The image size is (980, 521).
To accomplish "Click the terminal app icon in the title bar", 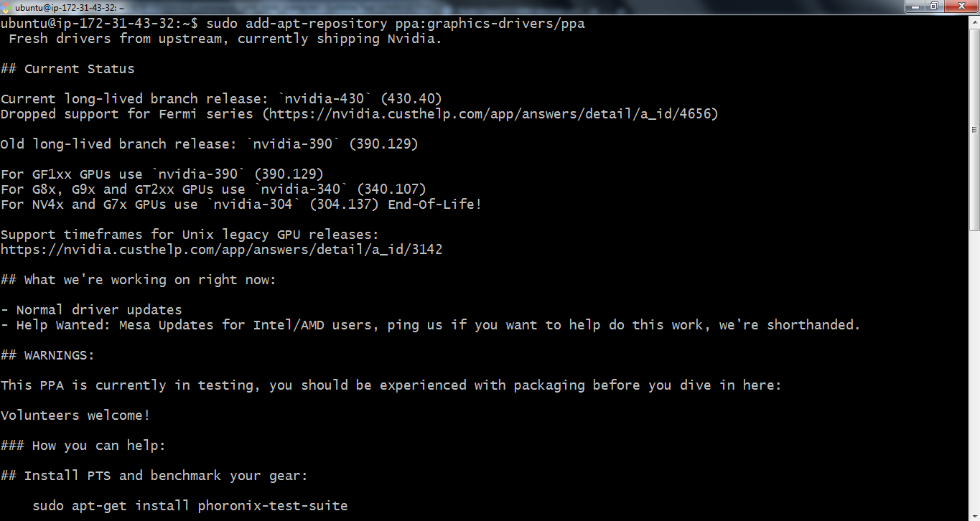I will click(6, 6).
